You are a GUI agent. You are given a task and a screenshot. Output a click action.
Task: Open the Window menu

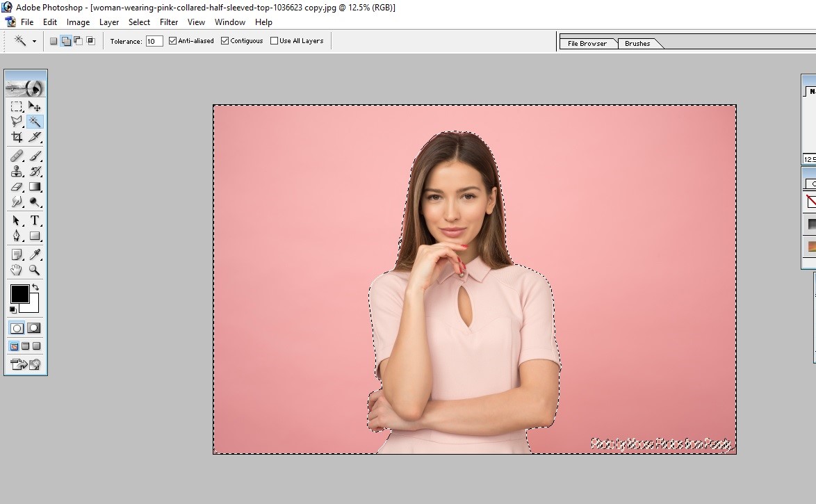coord(230,22)
